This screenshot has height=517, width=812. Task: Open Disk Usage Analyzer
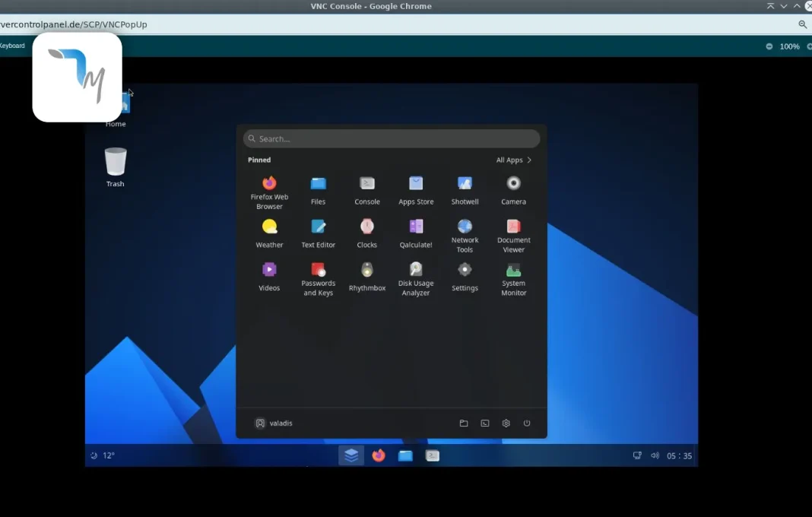click(x=416, y=279)
